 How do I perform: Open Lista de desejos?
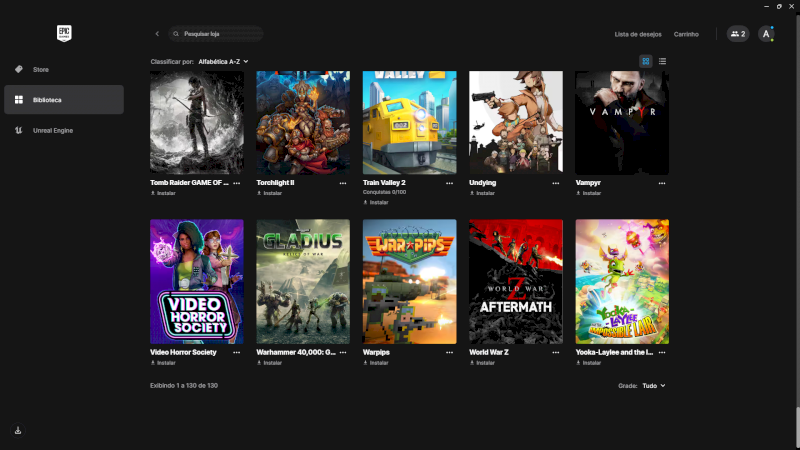coord(638,34)
